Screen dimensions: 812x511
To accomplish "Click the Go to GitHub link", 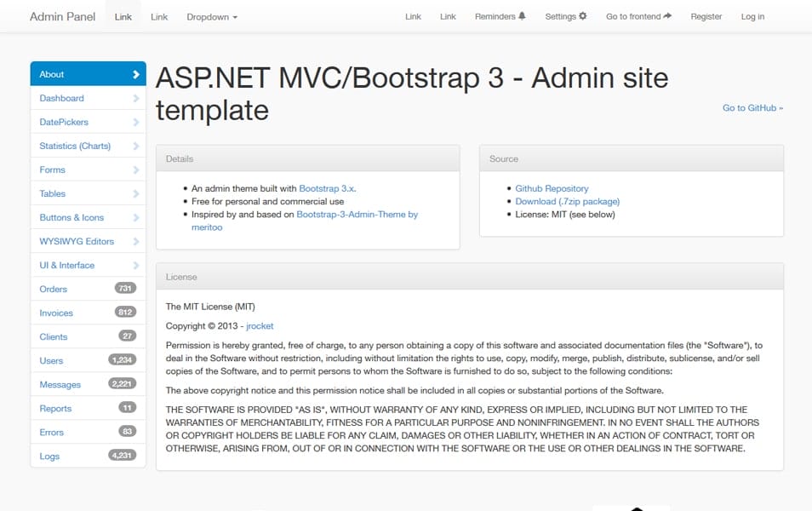I will tap(752, 108).
